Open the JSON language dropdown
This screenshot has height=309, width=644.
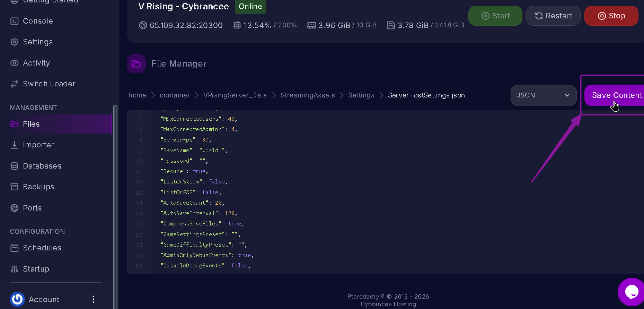543,95
